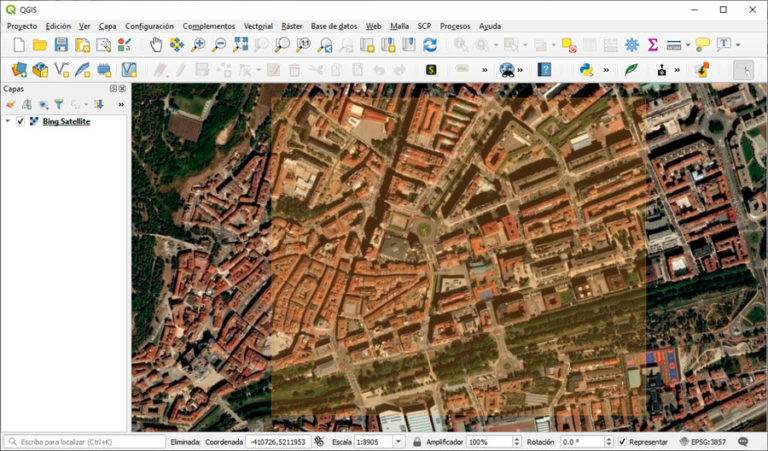Create a new temporary scratch layer

[x=104, y=70]
